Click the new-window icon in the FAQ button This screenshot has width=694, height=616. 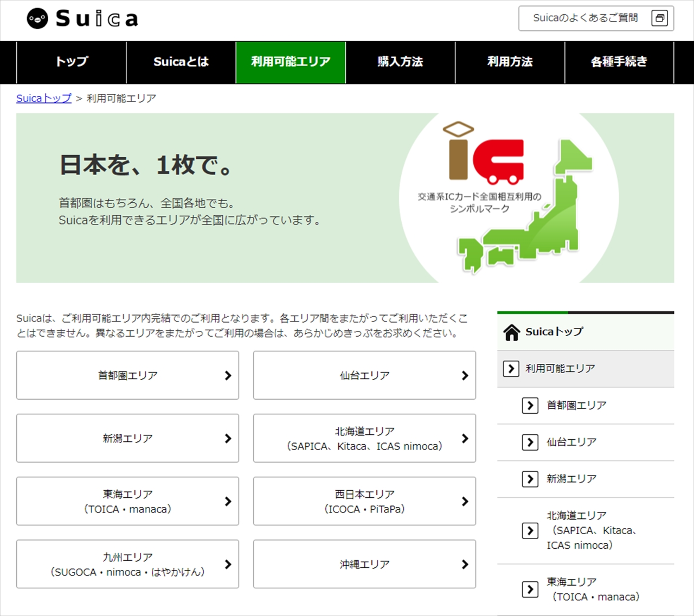659,18
